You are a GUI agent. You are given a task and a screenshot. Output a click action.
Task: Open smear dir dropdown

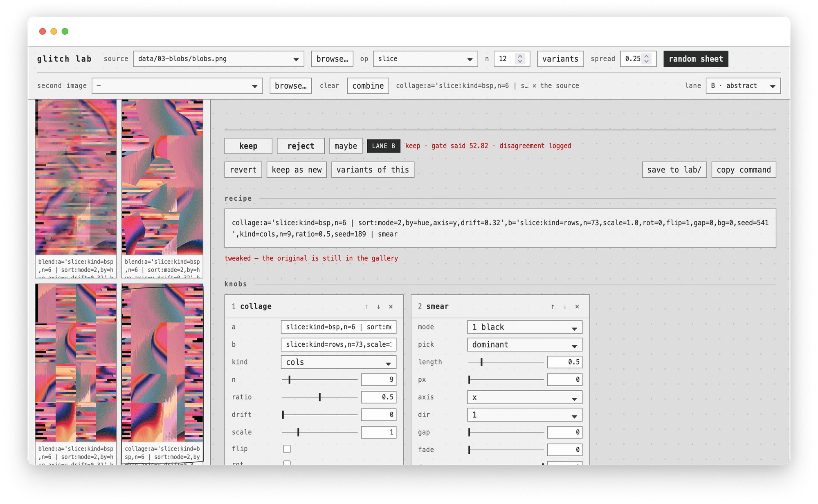click(x=525, y=415)
